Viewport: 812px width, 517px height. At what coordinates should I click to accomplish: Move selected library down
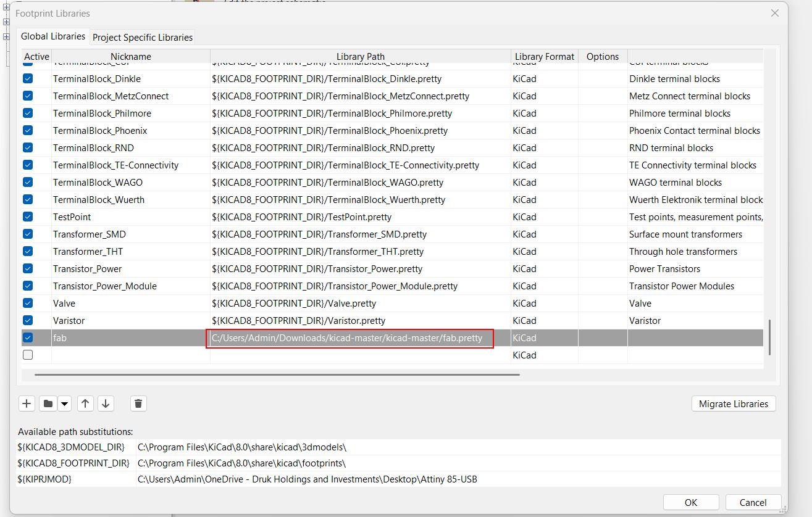click(106, 403)
